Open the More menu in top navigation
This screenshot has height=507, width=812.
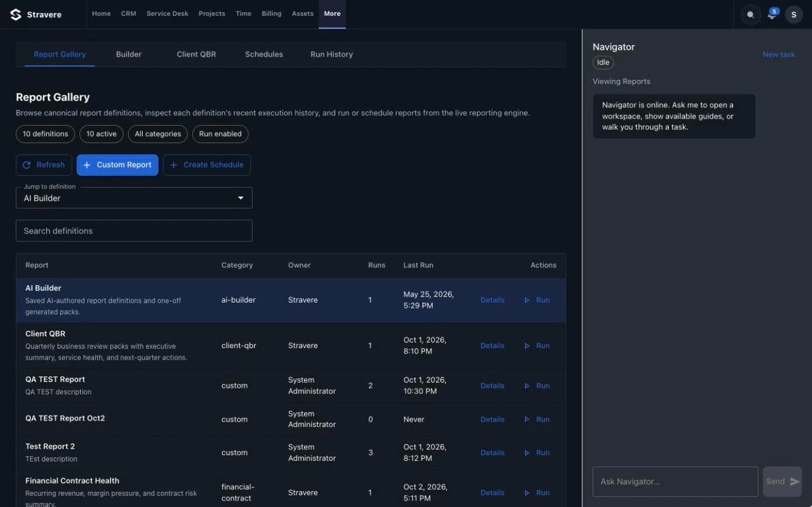pyautogui.click(x=332, y=14)
